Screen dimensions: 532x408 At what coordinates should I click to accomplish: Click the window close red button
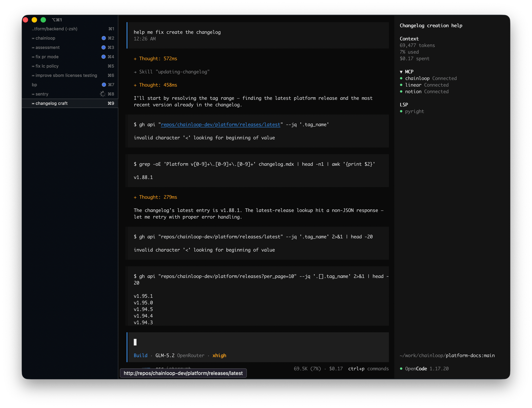point(26,20)
